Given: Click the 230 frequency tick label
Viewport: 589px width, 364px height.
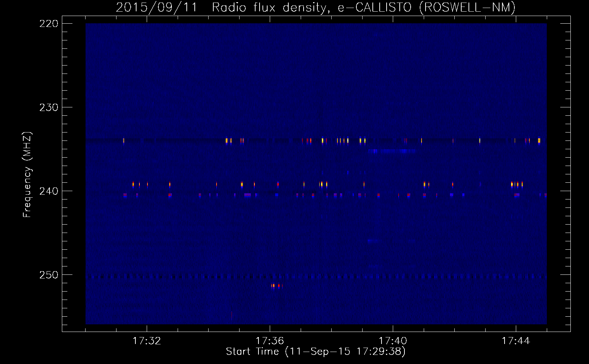Looking at the screenshot, I should [49, 107].
